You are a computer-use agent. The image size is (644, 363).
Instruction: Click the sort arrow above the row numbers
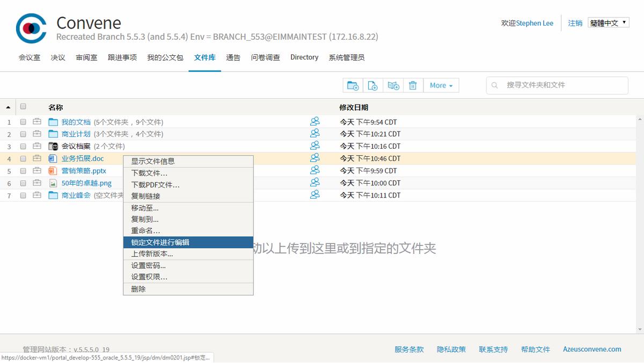point(8,106)
